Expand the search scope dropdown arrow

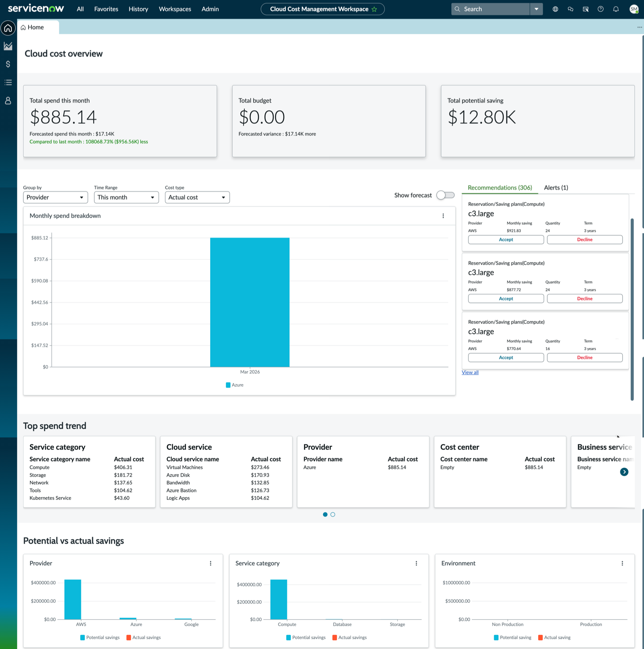pos(537,9)
